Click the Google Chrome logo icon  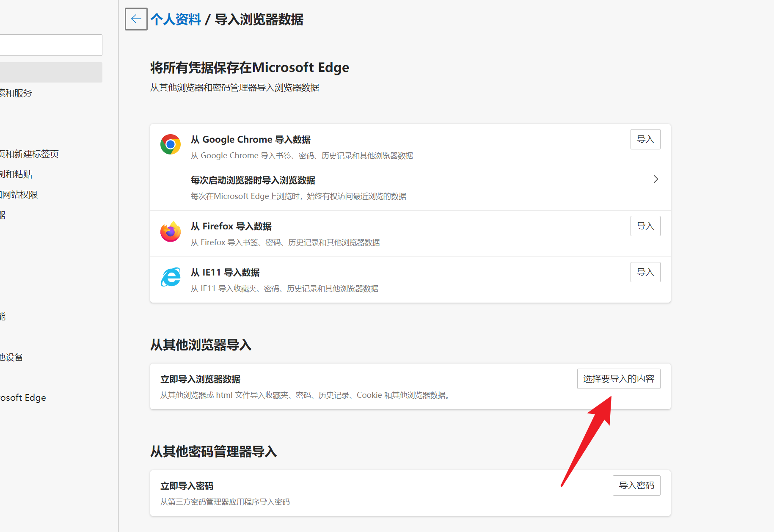coord(171,144)
